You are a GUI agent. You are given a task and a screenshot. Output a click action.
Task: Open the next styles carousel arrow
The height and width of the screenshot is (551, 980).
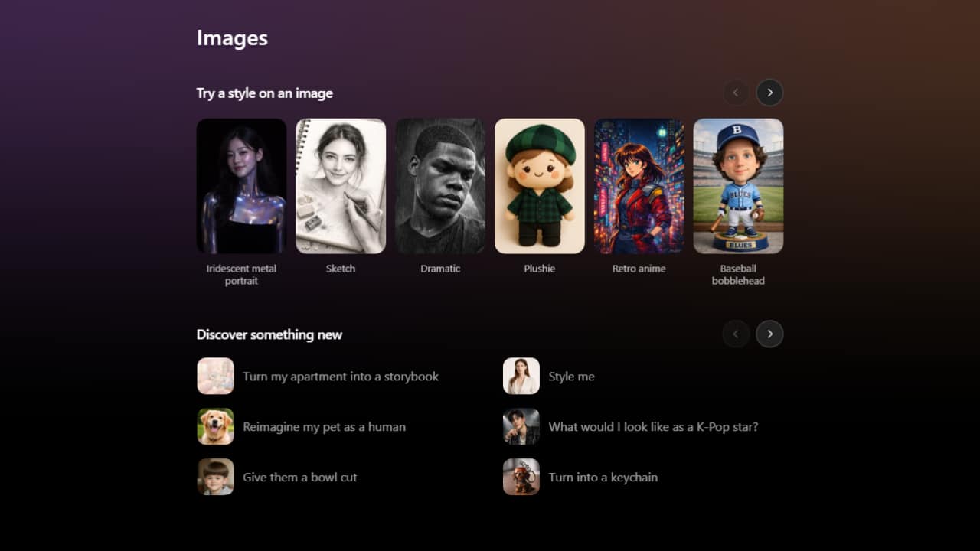[769, 92]
